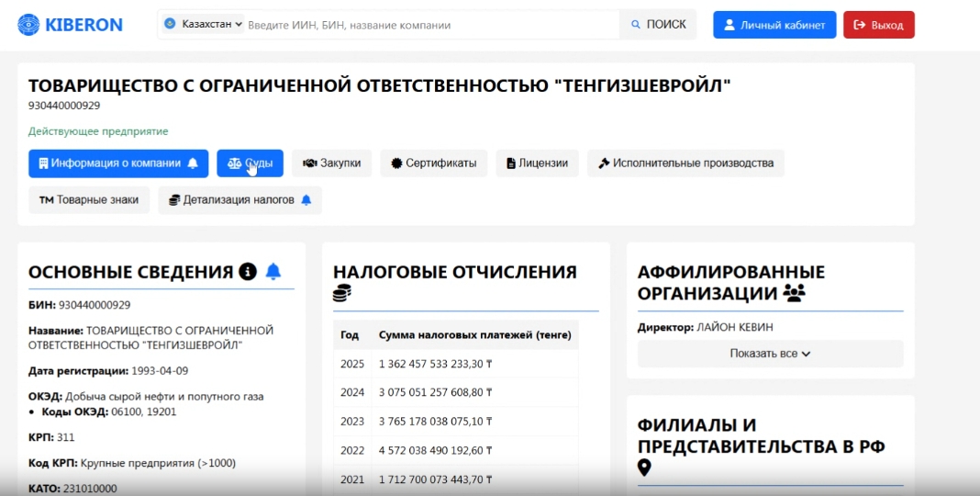Click the registration date 1993-04-09
The width and height of the screenshot is (980, 496).
coord(160,371)
